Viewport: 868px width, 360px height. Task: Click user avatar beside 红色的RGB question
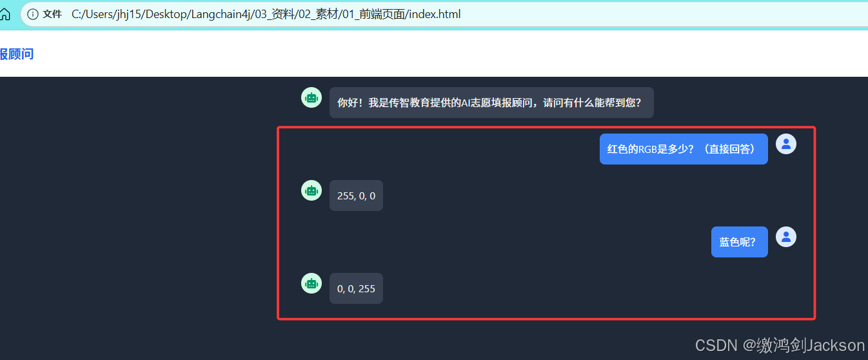click(786, 144)
